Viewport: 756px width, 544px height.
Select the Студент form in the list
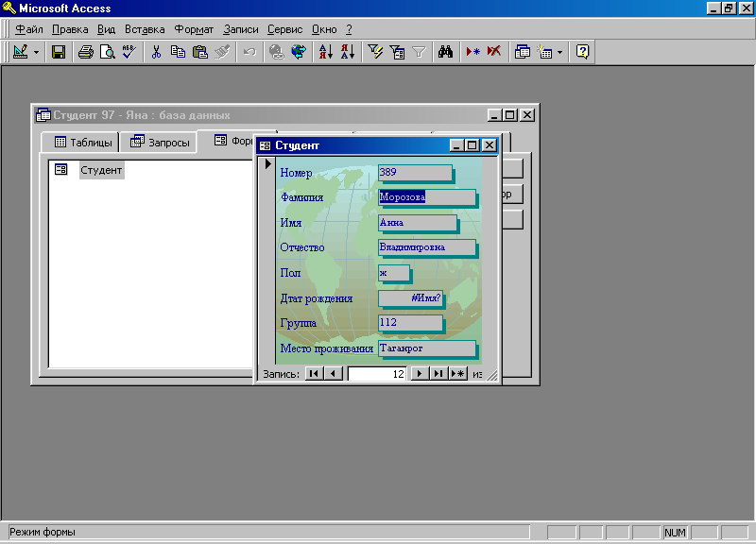[x=101, y=170]
